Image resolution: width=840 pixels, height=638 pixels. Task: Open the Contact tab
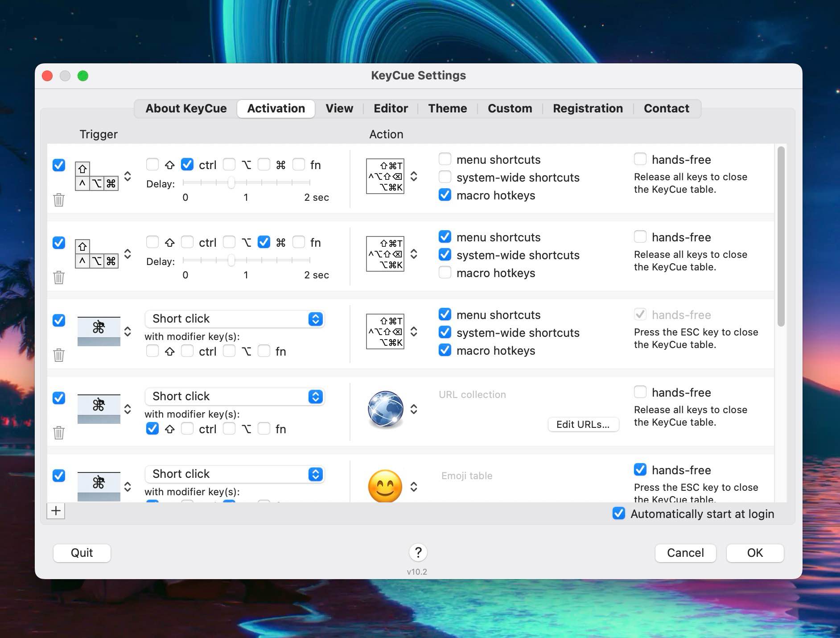[x=667, y=108]
